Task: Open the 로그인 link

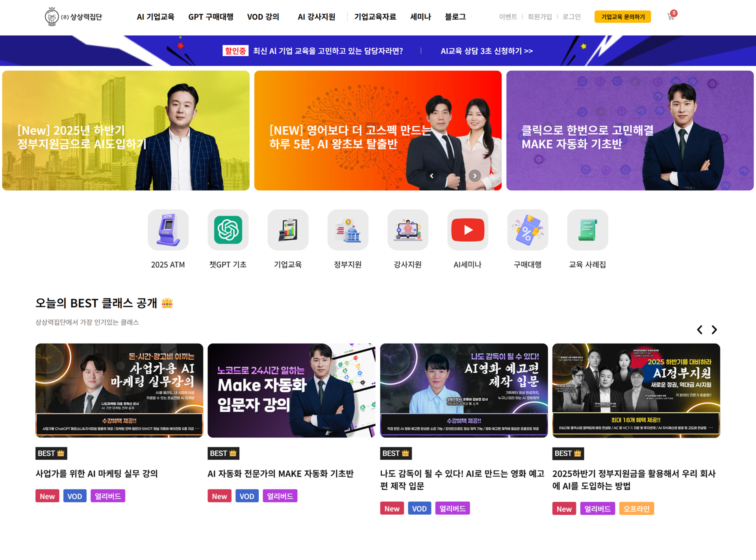Action: click(x=571, y=17)
